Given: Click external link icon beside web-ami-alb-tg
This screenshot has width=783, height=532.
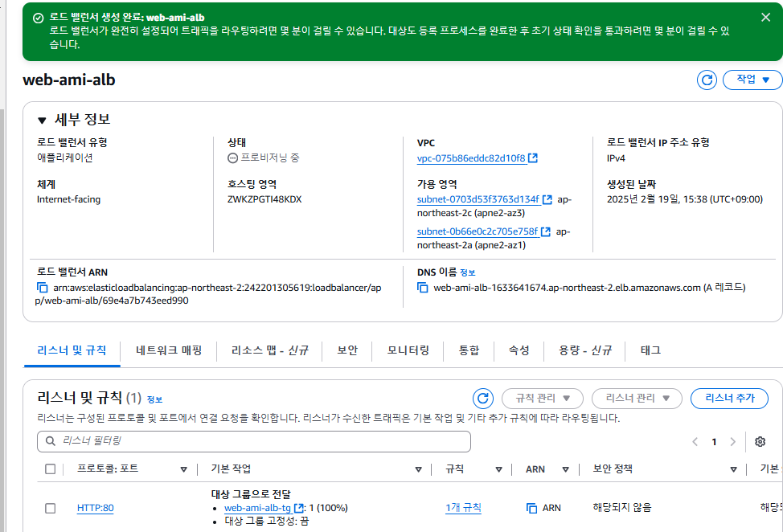Looking at the screenshot, I should point(298,508).
